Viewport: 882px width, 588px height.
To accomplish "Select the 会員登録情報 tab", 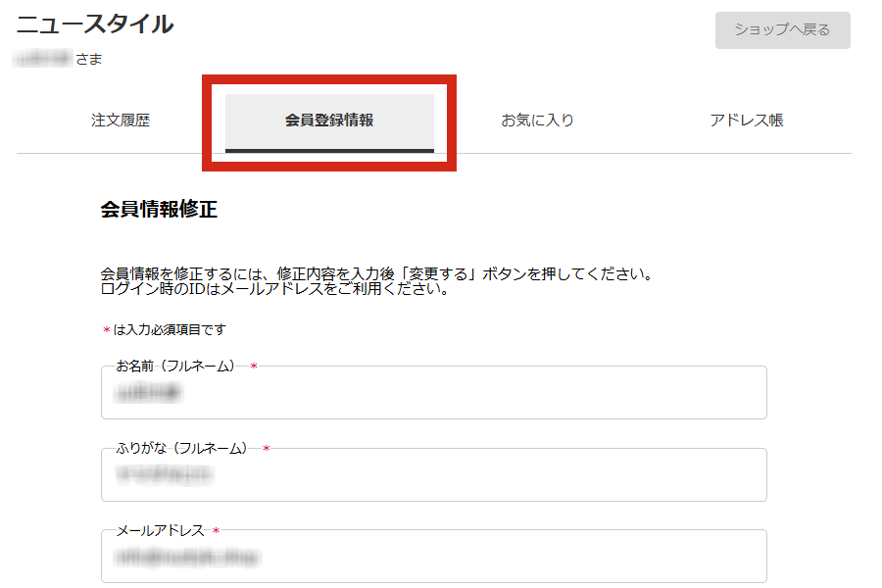I will coord(331,119).
